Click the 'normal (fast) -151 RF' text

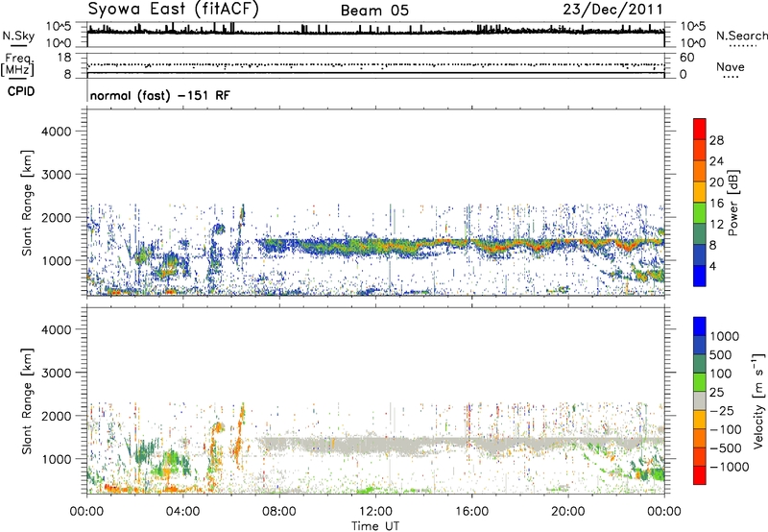pos(159,95)
